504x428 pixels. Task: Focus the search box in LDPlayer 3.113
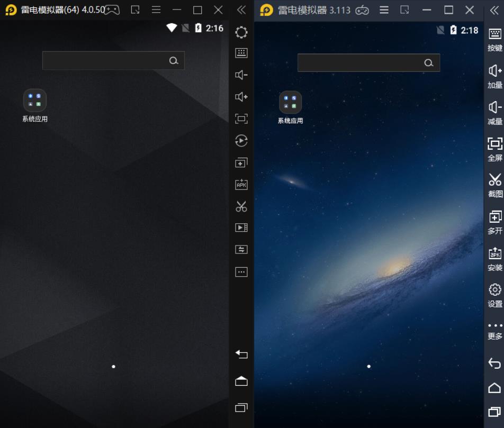(x=368, y=62)
